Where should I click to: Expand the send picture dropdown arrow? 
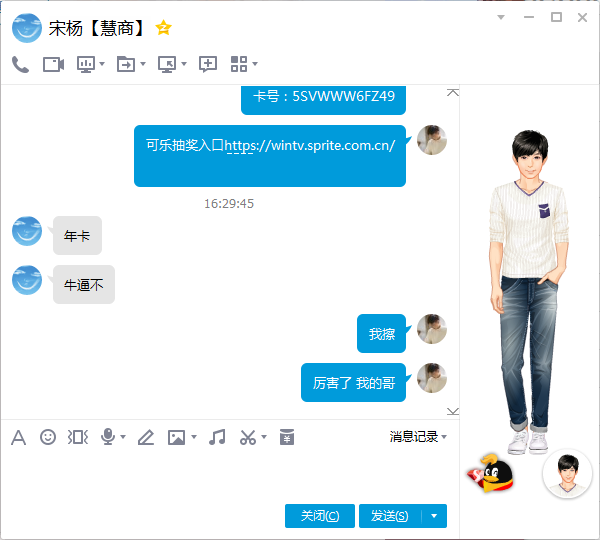tap(194, 437)
